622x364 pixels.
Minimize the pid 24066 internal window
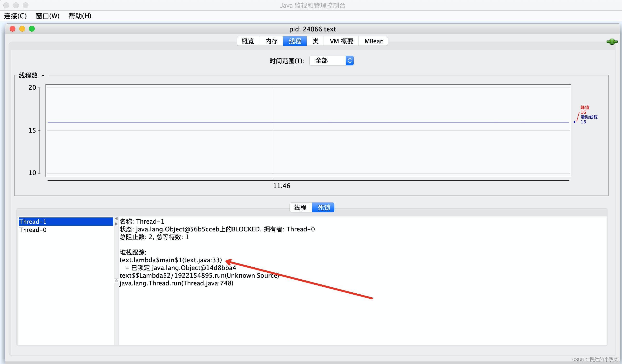22,29
